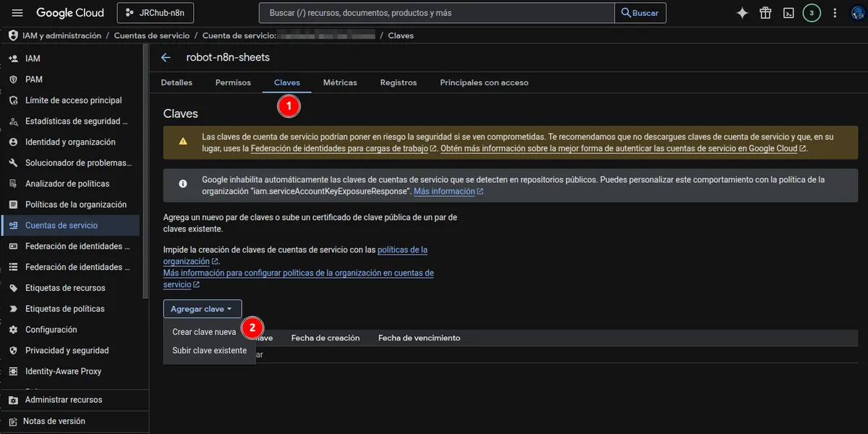Screen dimensions: 868x434
Task: Click the Configuración gear icon
Action: pyautogui.click(x=13, y=330)
